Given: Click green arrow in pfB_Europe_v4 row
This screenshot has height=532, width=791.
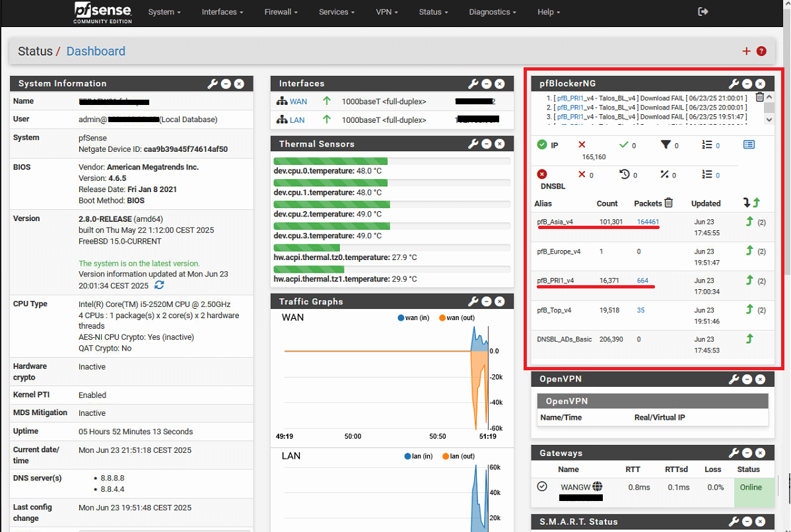Looking at the screenshot, I should [x=749, y=251].
